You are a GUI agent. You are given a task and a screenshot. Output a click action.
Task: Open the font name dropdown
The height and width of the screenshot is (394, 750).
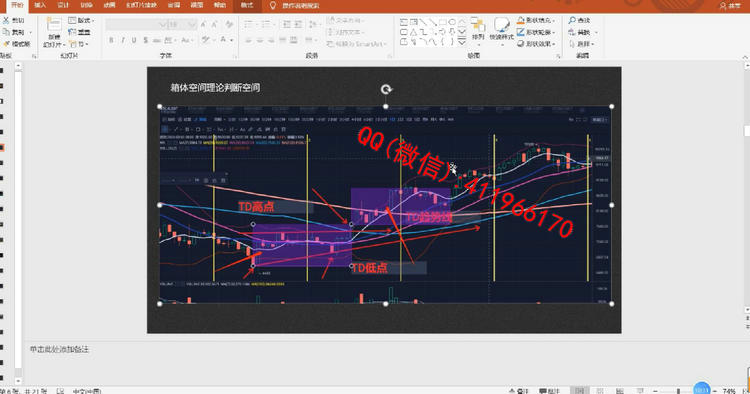coord(163,24)
